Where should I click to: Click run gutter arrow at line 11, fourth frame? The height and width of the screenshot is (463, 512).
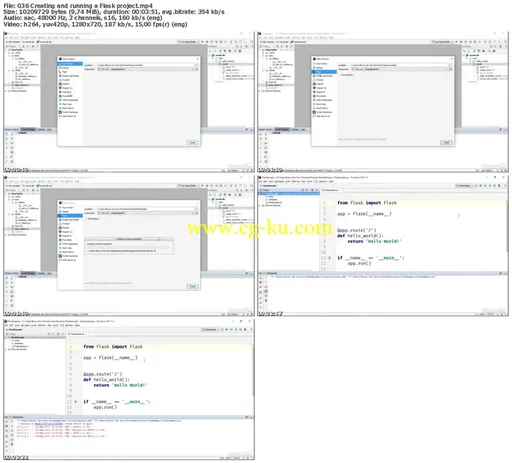click(330, 258)
